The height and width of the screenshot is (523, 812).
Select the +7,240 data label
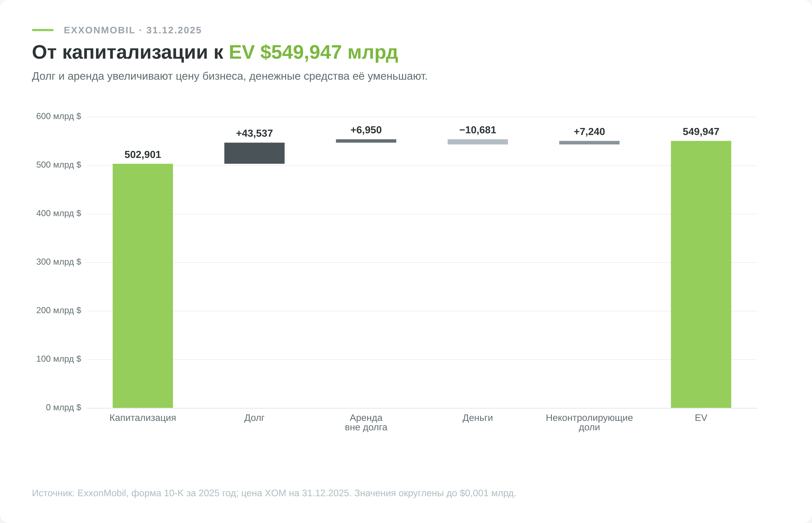pyautogui.click(x=589, y=131)
